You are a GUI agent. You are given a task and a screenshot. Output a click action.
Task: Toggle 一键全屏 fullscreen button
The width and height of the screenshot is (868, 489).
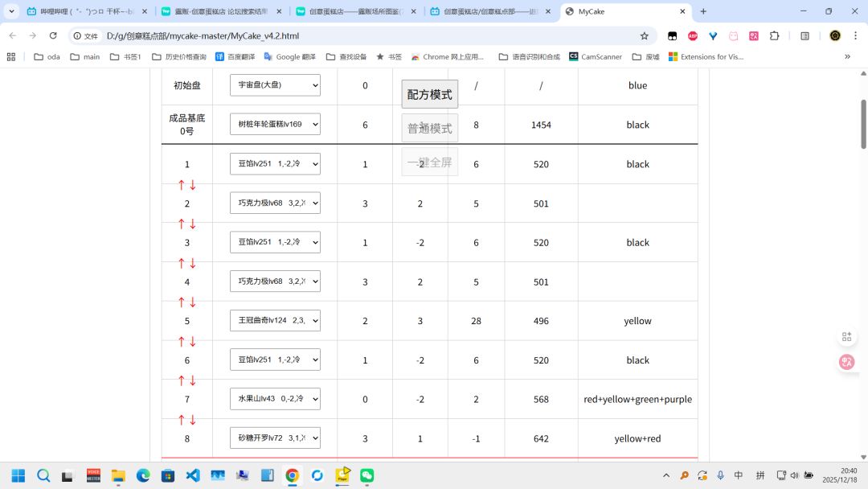[x=429, y=162]
